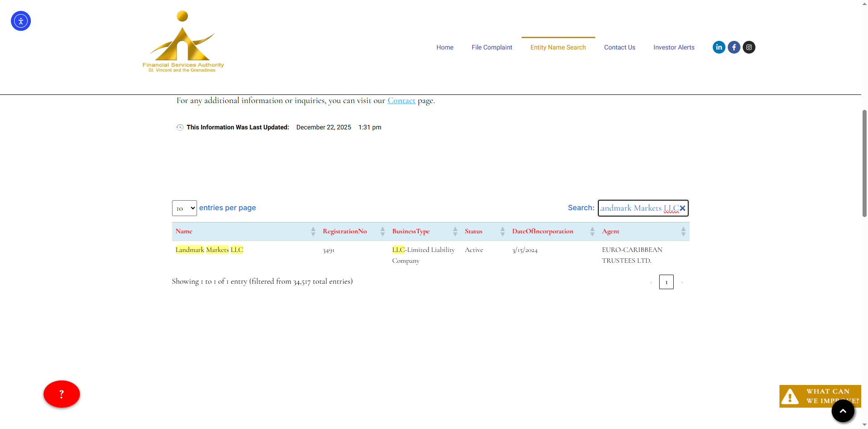Open the entries per page dropdown

[x=184, y=208]
